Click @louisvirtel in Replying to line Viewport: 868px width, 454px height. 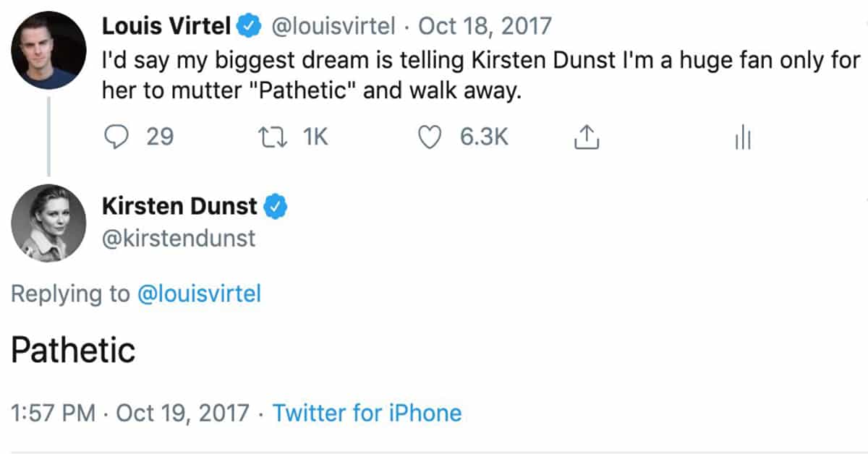coord(199,294)
